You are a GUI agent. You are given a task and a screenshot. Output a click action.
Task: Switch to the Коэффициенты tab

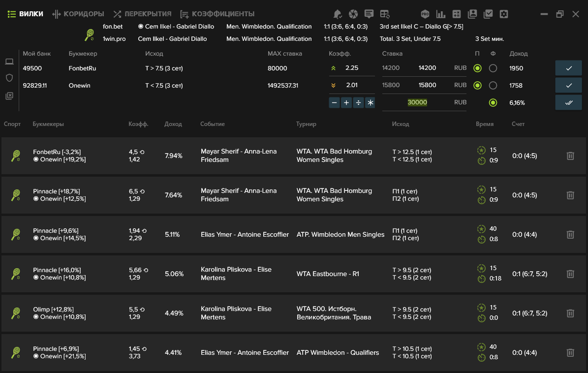coord(217,14)
